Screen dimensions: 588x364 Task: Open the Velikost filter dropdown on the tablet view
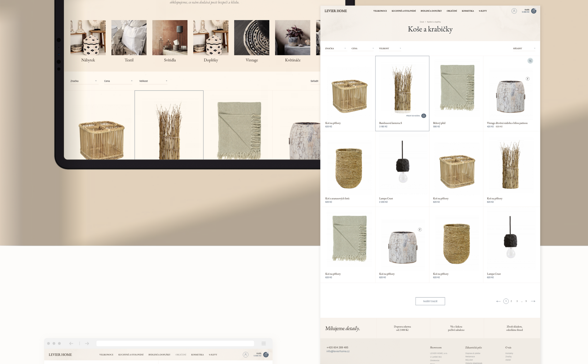[x=153, y=81]
